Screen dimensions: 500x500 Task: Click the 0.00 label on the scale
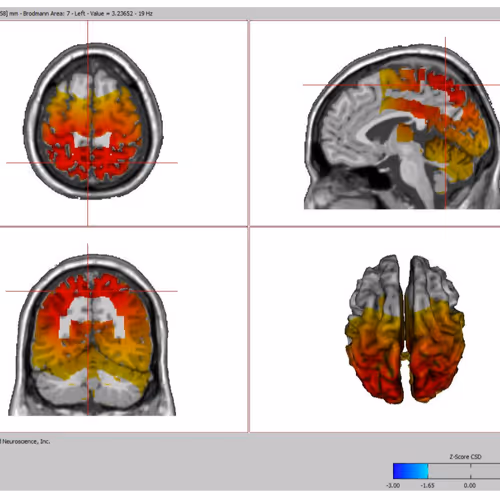(470, 485)
